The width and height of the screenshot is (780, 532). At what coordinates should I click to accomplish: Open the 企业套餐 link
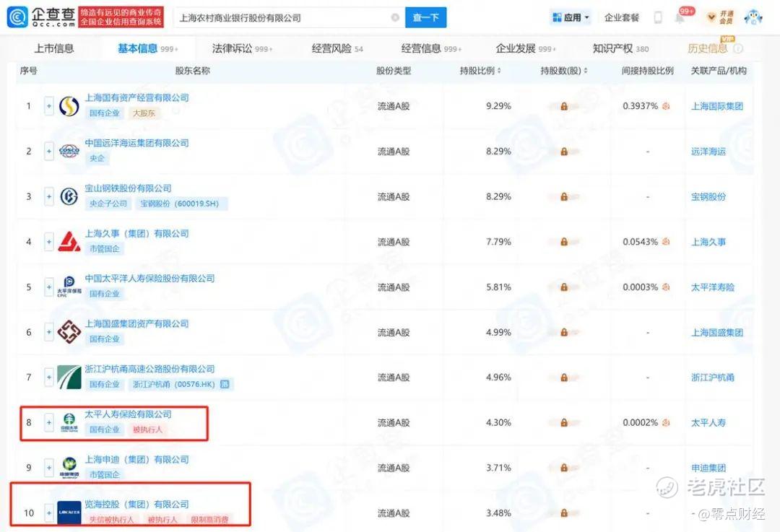(621, 18)
